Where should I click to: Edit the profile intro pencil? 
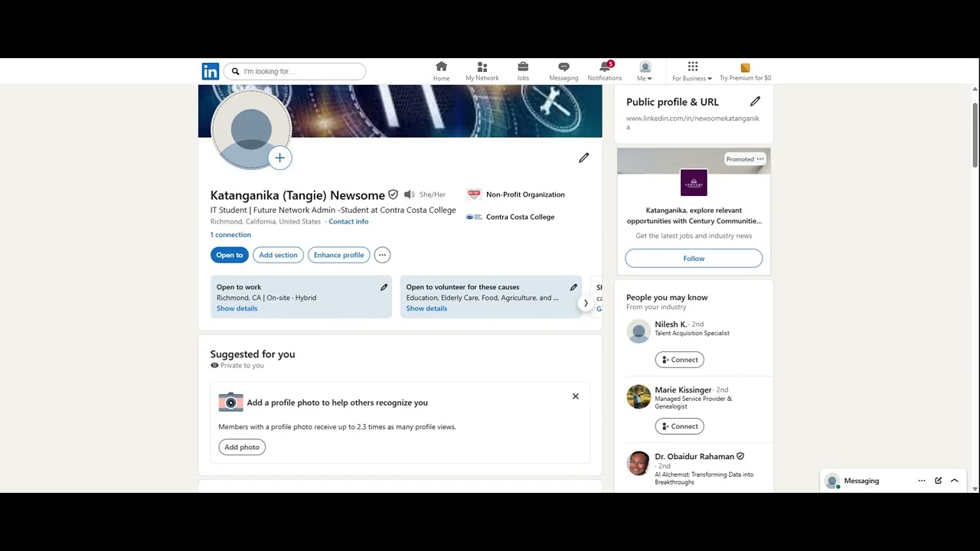click(x=584, y=158)
